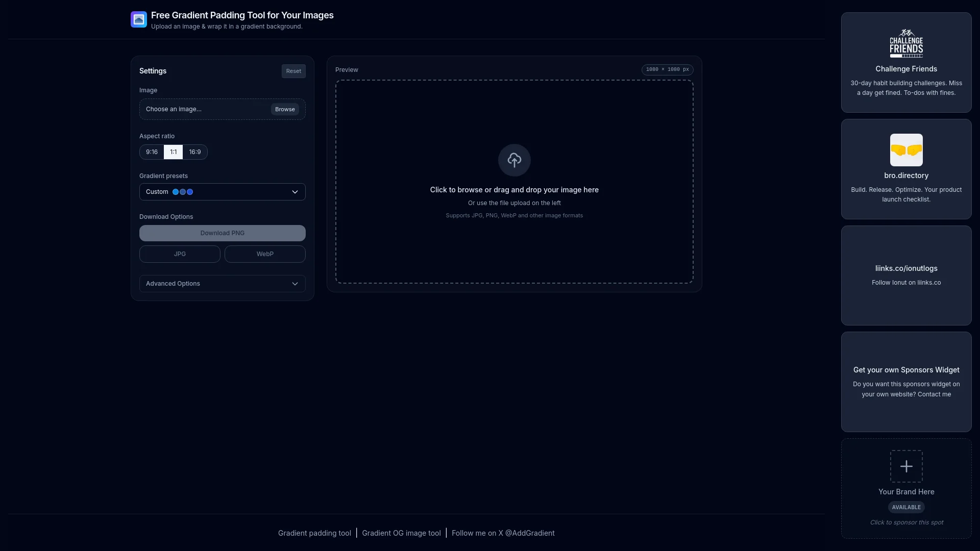This screenshot has width=980, height=551.
Task: Click the Advanced Options chevron arrow
Action: tap(295, 284)
